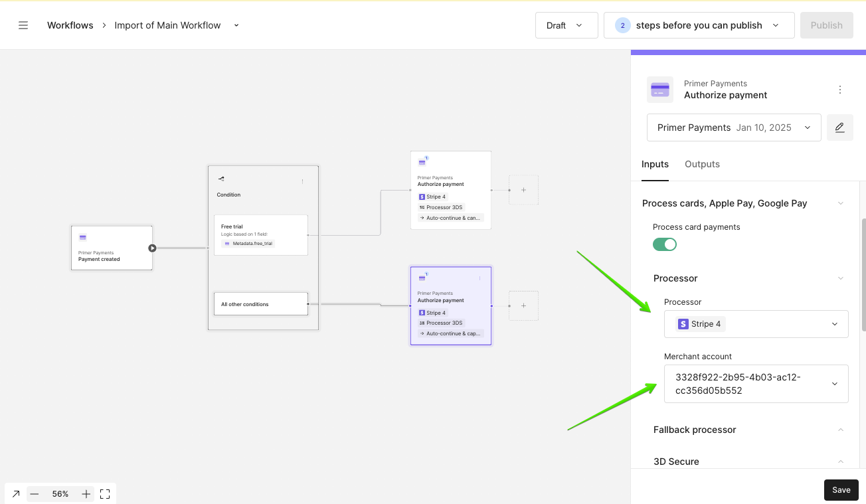
Task: Fit canvas to screen icon
Action: click(x=105, y=494)
